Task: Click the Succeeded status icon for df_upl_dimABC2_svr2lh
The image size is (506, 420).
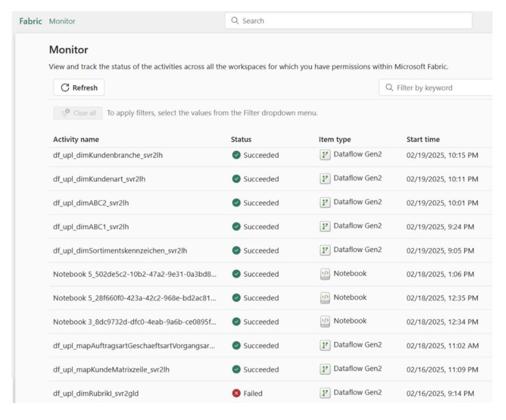Action: (236, 203)
